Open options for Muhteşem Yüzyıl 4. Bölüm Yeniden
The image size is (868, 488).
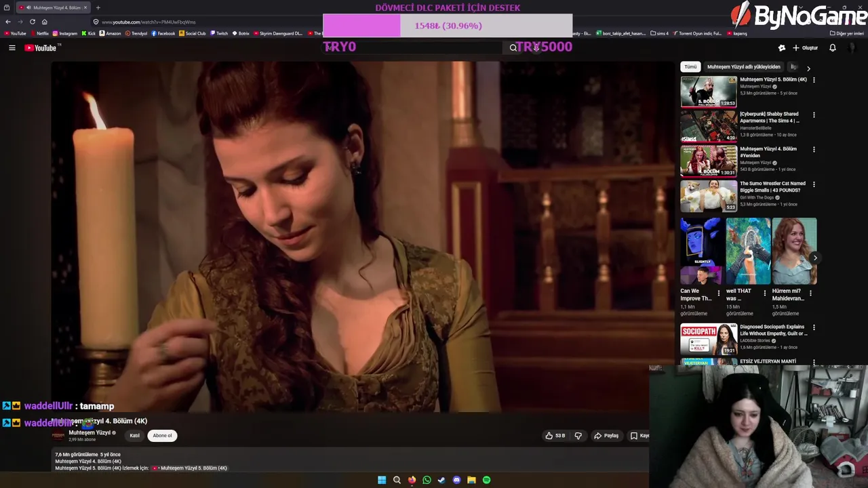[814, 149]
